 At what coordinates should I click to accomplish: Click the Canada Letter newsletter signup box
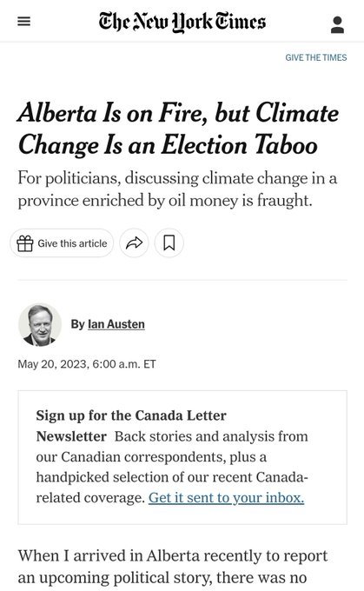click(x=182, y=457)
